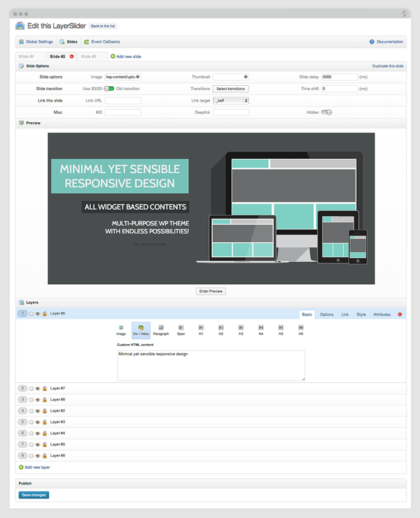Click Duplicate this slide link
Screen dimensions: 420x518
388,66
